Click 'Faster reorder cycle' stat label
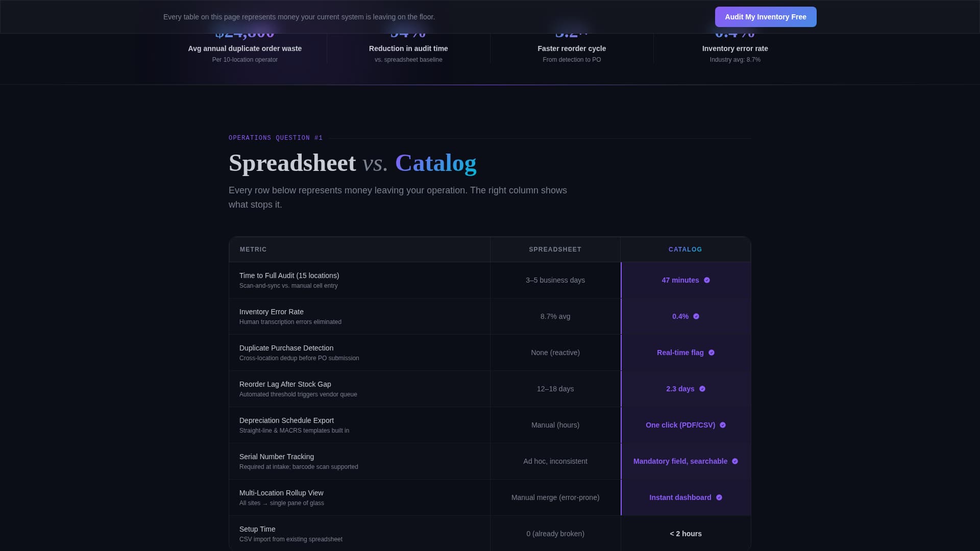This screenshot has height=551, width=980. 572,48
